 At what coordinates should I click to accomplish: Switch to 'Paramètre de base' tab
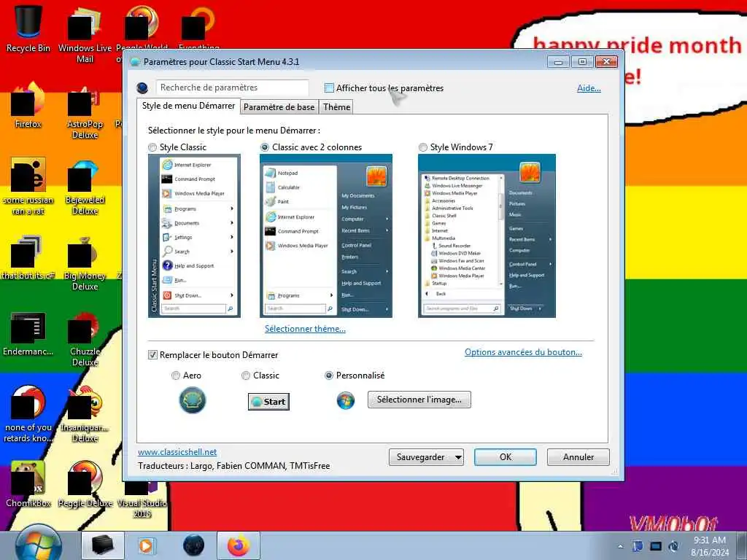pyautogui.click(x=279, y=107)
